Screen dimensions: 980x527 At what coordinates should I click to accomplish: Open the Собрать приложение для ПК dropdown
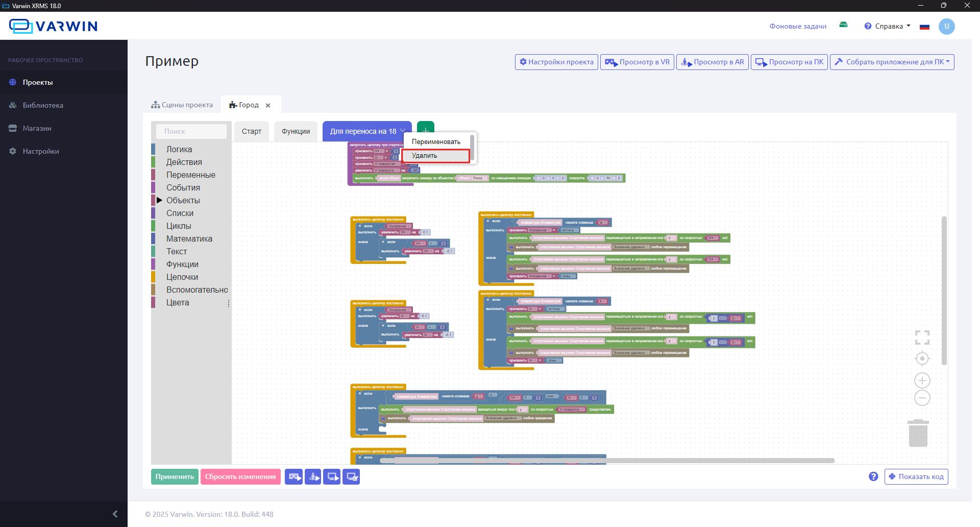[892, 62]
